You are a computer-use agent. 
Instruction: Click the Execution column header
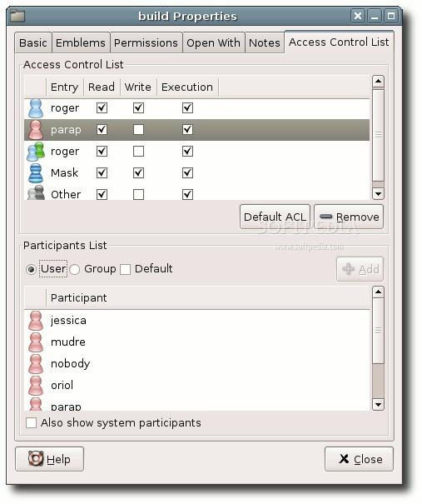(187, 87)
